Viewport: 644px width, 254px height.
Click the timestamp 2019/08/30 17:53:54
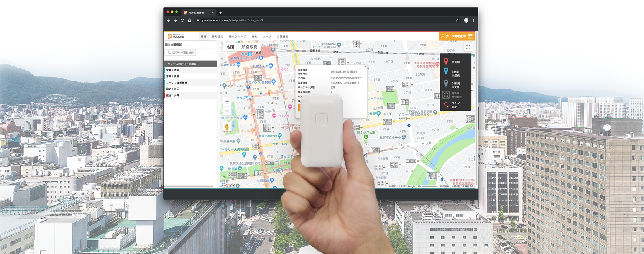tap(344, 71)
